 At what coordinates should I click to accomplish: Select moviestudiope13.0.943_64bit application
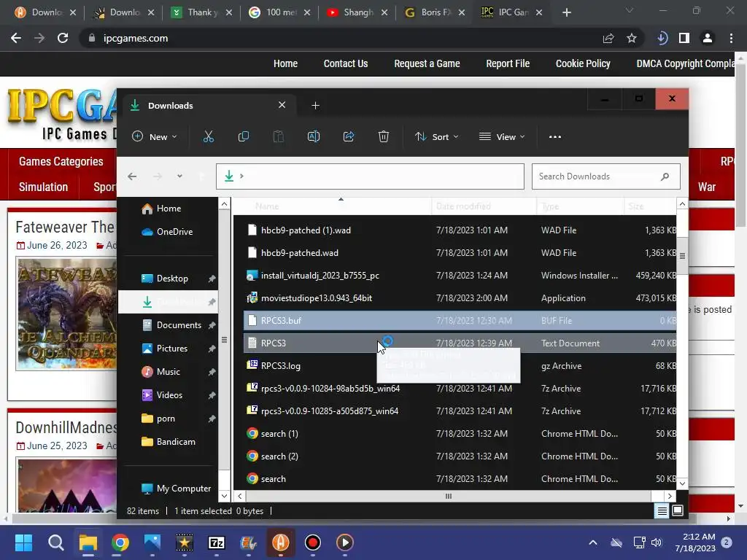(460, 298)
